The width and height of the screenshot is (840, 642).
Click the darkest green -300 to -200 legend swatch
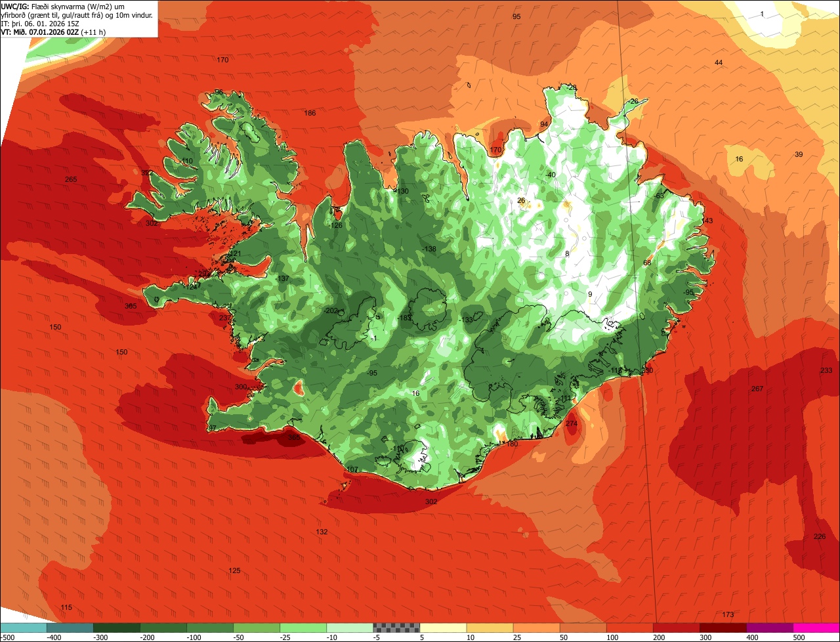(117, 628)
